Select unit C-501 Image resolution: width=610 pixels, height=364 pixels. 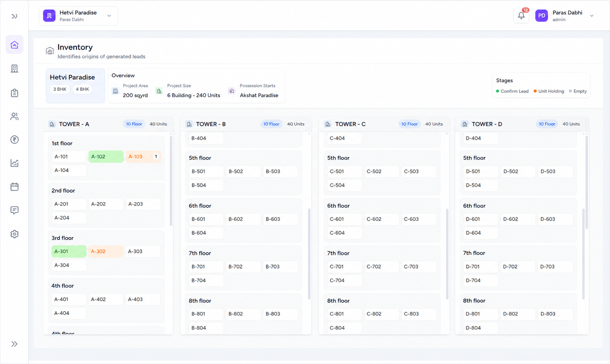(344, 171)
